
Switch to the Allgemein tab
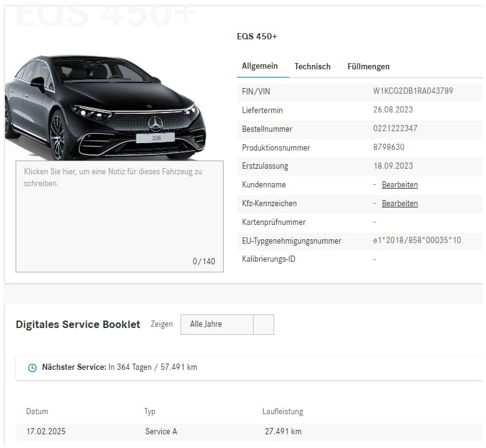(260, 66)
